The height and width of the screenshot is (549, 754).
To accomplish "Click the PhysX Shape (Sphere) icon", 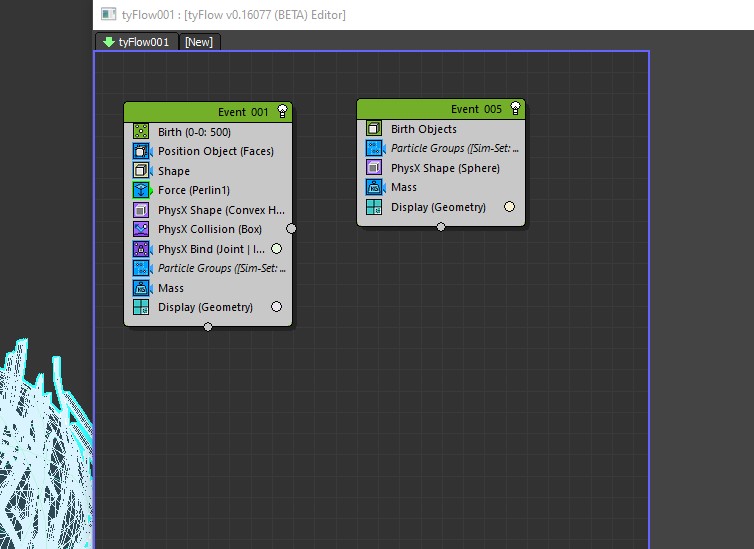I will (x=374, y=167).
